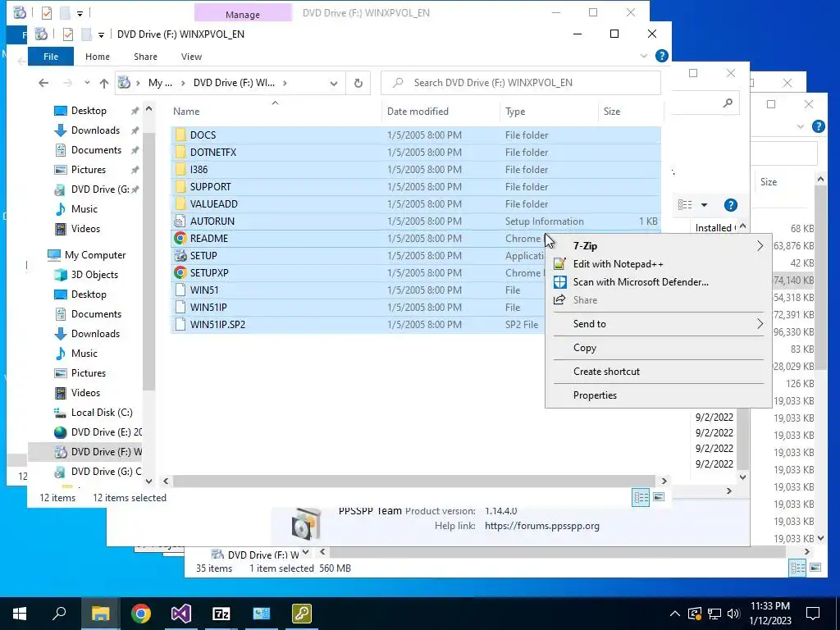Open Visual Studio from taskbar
The width and height of the screenshot is (840, 630).
tap(181, 614)
